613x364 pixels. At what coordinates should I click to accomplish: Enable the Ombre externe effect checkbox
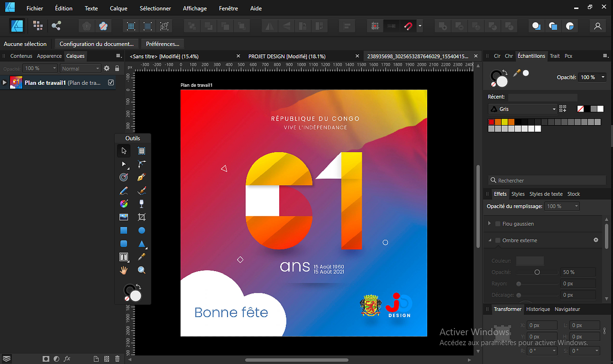[498, 240]
